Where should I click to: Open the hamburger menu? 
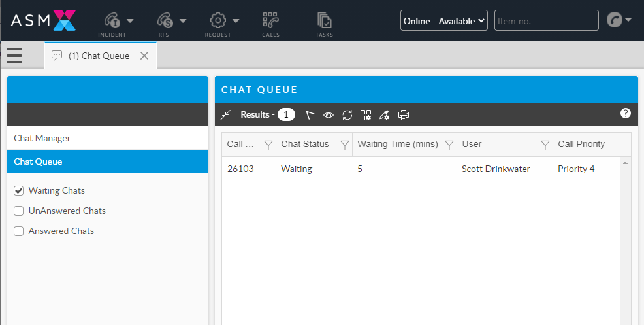click(14, 56)
